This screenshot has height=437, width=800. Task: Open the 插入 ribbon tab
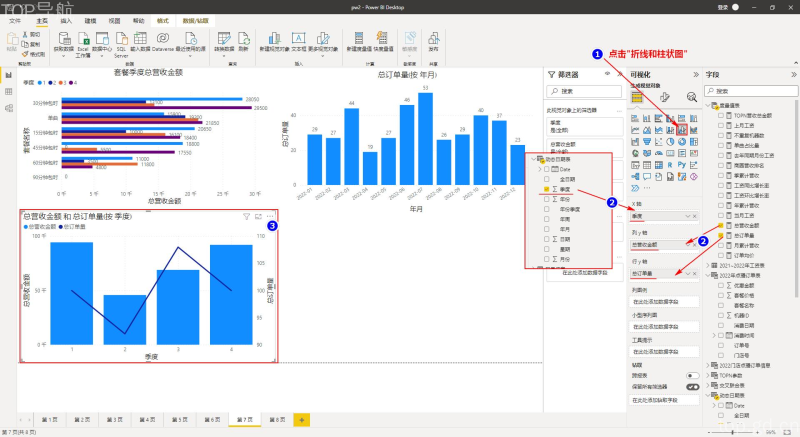(x=66, y=21)
